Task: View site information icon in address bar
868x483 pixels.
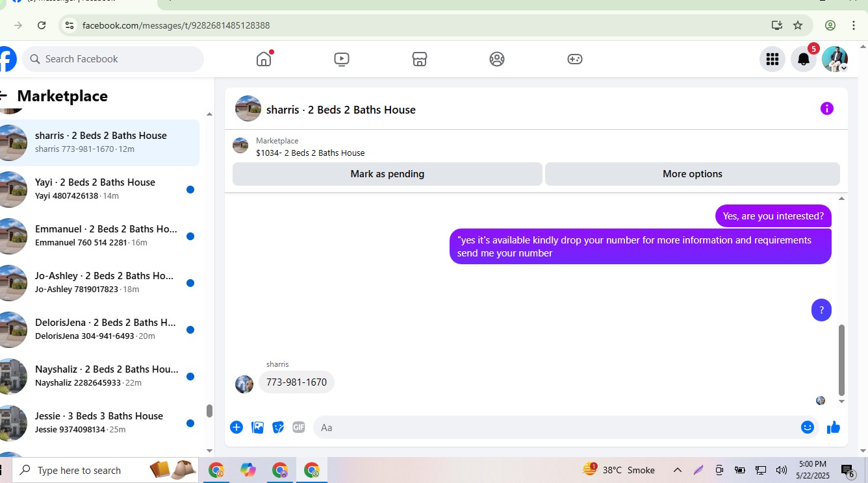Action: (70, 25)
